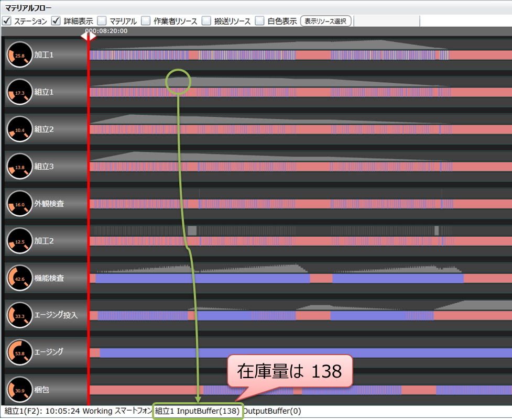Click the エージング blue timeline bar
Screen dimensions: 512x420
pos(306,353)
